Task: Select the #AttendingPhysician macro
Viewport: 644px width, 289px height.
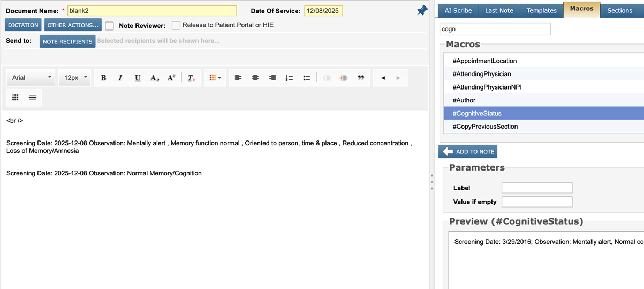Action: [x=482, y=74]
